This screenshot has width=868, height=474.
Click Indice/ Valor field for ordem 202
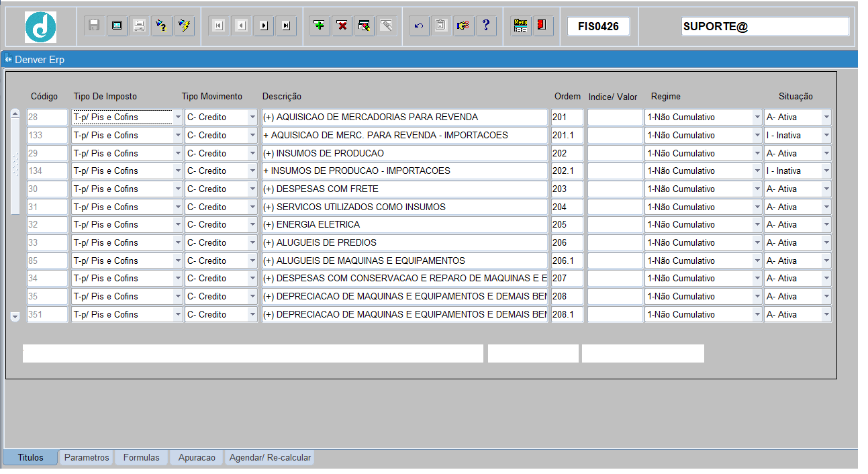tap(615, 153)
